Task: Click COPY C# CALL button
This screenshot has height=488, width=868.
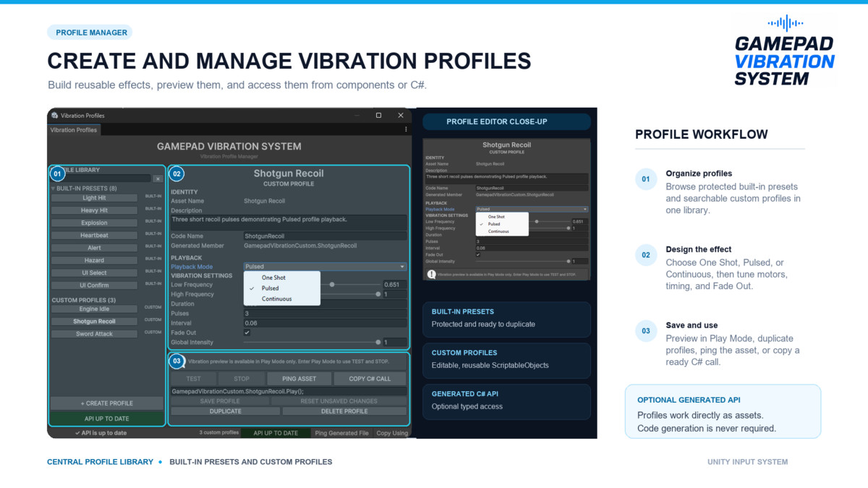Action: [x=370, y=379]
